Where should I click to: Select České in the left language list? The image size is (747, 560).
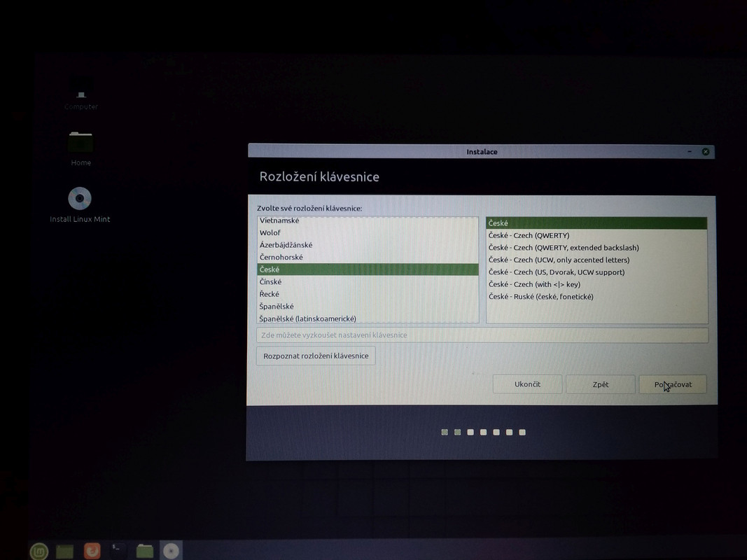368,269
